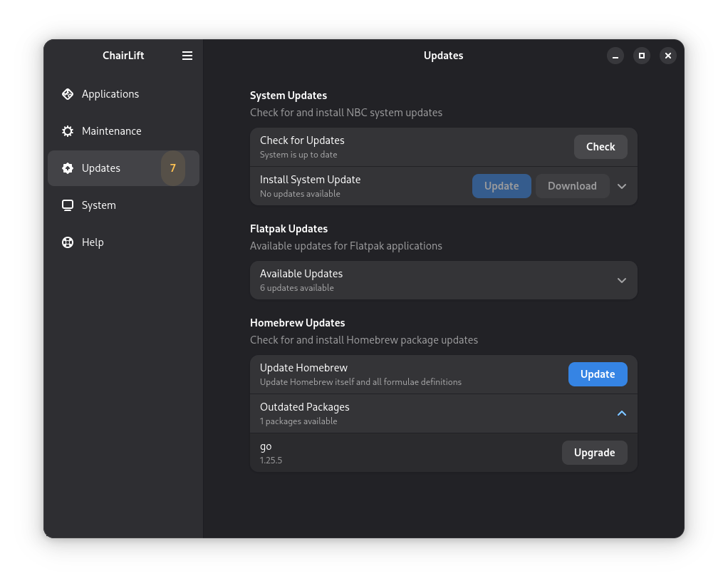Viewport: 728px width, 586px height.
Task: Open the hamburger menu in sidebar header
Action: point(187,56)
